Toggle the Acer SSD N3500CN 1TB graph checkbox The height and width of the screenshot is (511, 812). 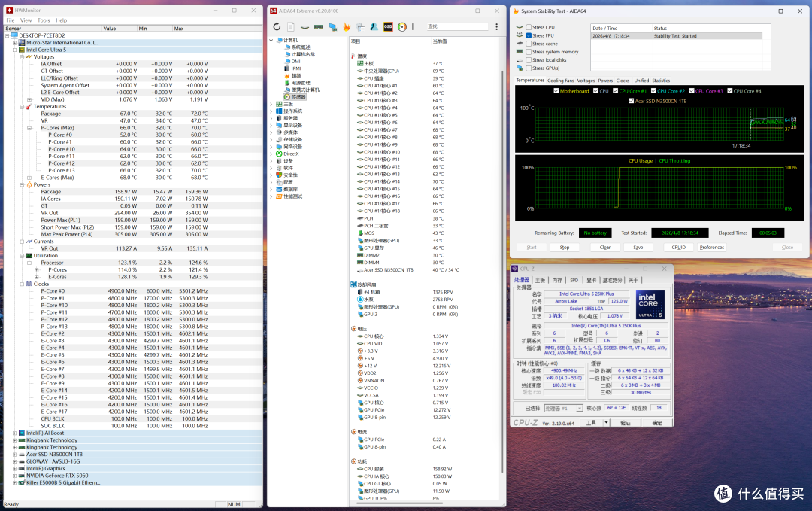pos(632,101)
